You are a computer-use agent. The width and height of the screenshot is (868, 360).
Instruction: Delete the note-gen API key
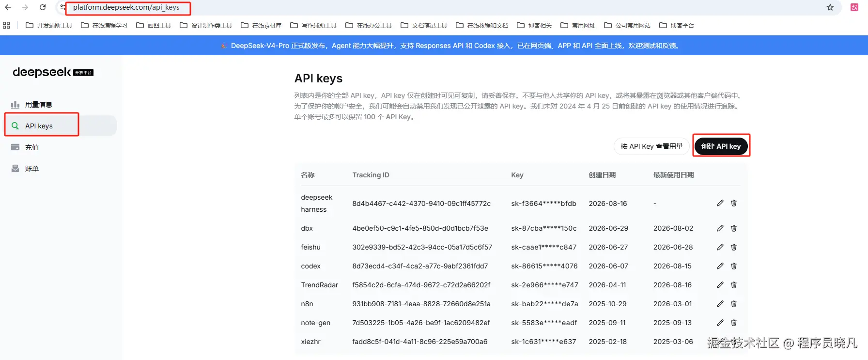coord(734,323)
